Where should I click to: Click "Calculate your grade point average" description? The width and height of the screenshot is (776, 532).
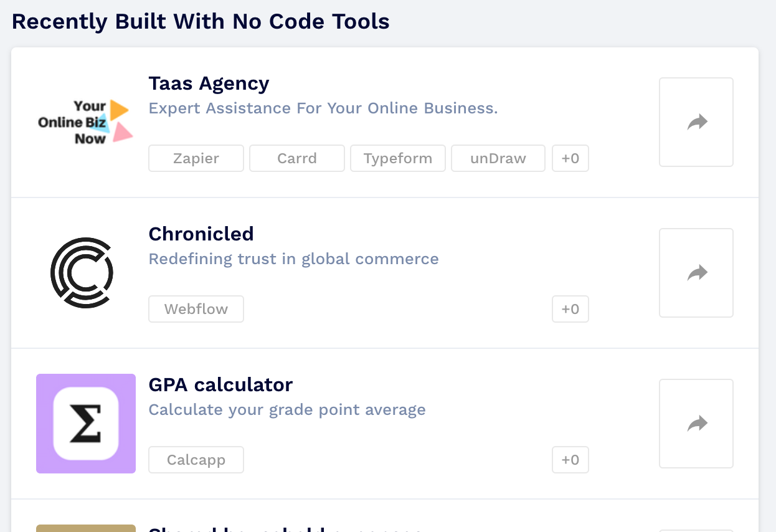(287, 410)
